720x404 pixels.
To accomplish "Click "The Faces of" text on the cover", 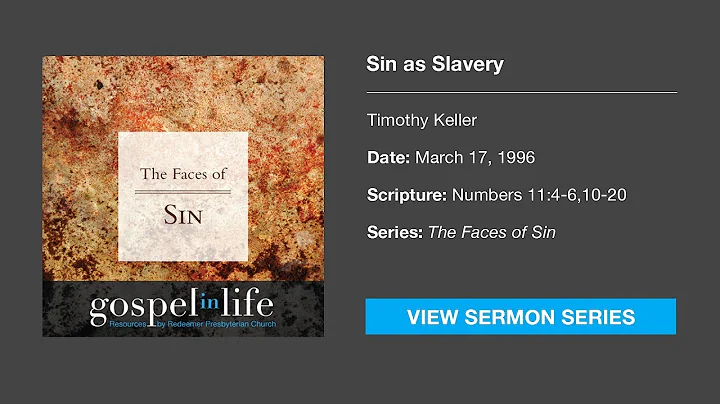I will pos(184,174).
